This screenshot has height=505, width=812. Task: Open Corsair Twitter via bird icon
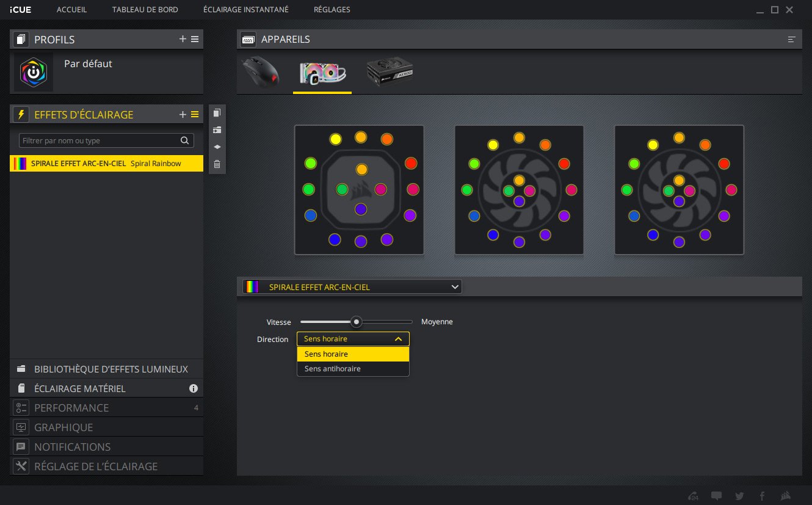coord(740,495)
